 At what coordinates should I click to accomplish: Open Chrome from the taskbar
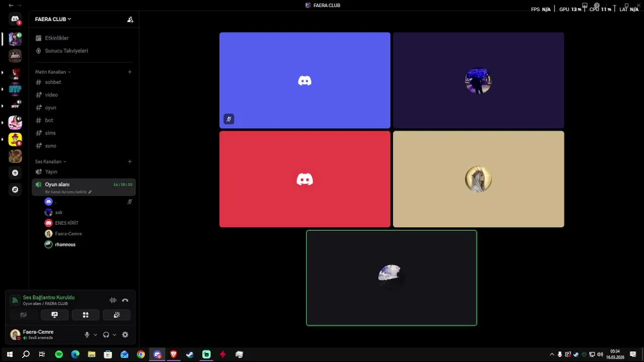coord(141,354)
